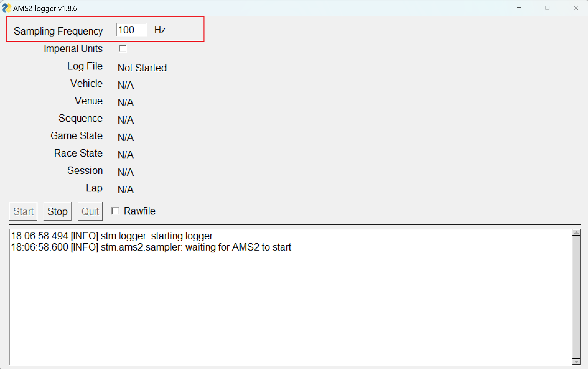Screen dimensions: 588x369
Task: Click the Sequence label
Action: click(80, 118)
